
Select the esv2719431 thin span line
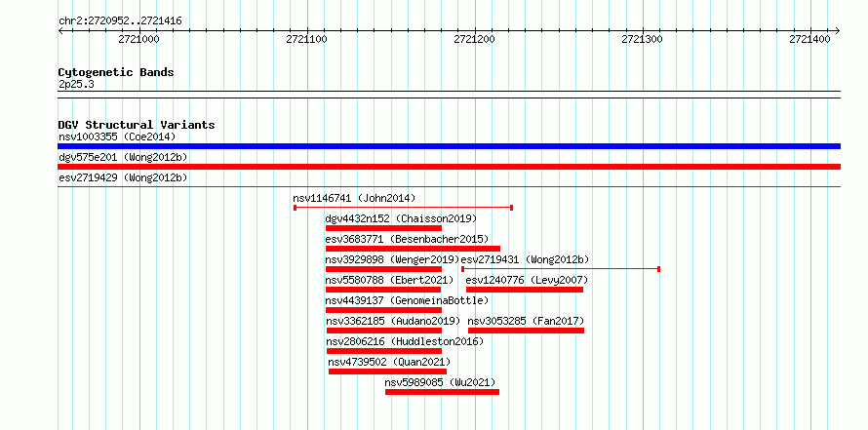point(561,269)
